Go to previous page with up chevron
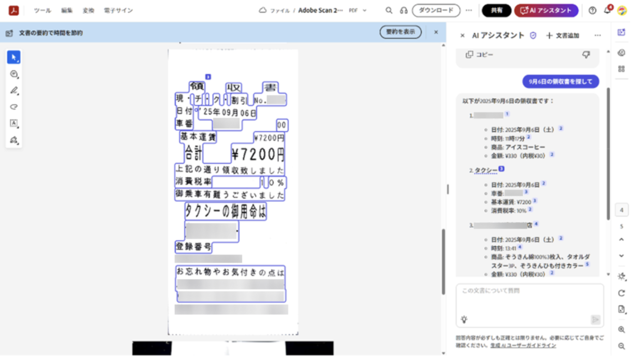 622,239
